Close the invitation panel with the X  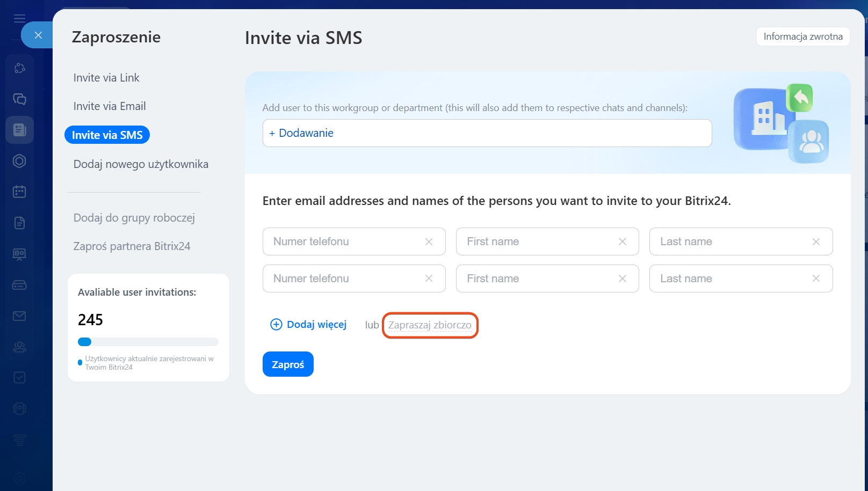(38, 35)
